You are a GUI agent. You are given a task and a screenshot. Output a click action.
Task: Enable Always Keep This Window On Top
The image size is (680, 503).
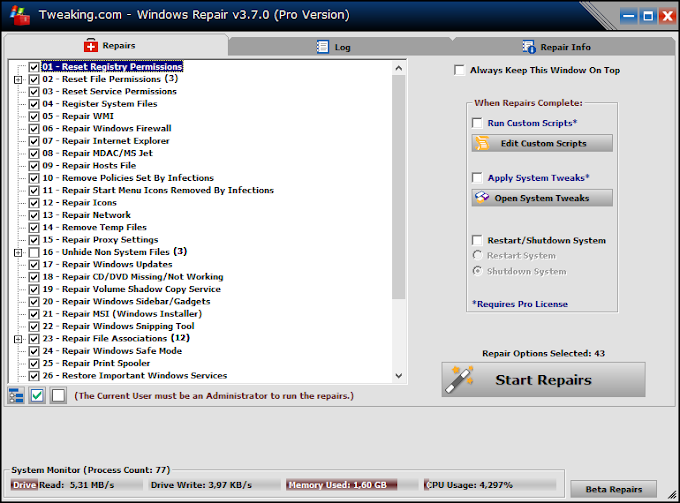pyautogui.click(x=459, y=70)
